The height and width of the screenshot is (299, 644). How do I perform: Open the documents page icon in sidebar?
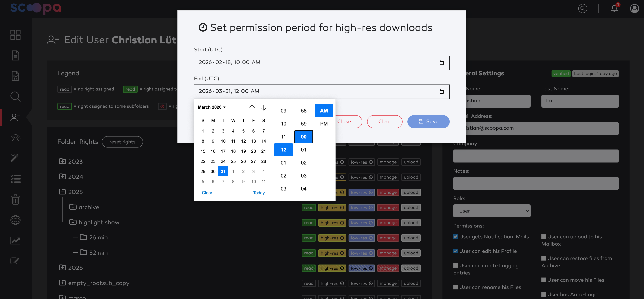point(15,55)
